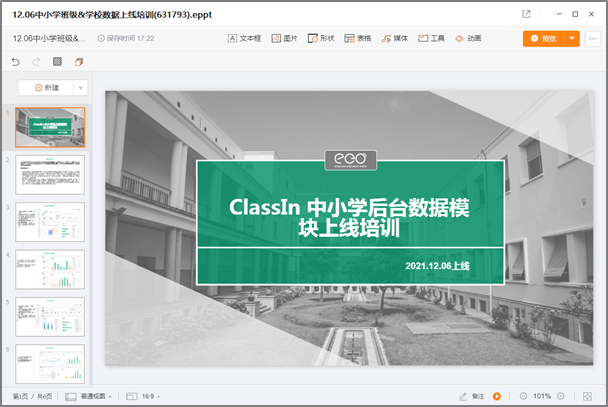Click the pop-out window icon in title bar
The image size is (608, 407).
pyautogui.click(x=526, y=14)
